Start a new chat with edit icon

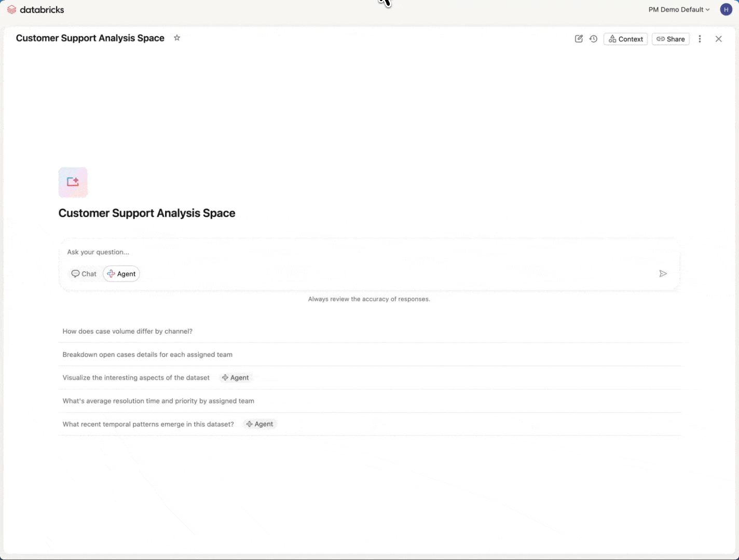pyautogui.click(x=579, y=39)
